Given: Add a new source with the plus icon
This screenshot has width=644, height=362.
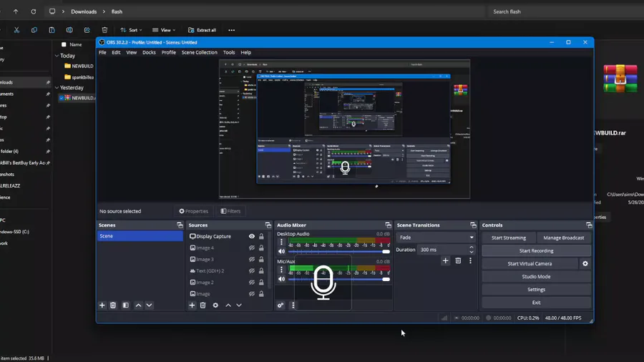Looking at the screenshot, I should pyautogui.click(x=192, y=305).
